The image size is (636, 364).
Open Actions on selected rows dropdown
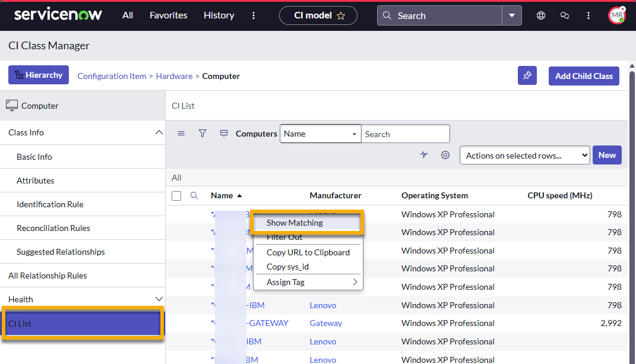pos(524,155)
